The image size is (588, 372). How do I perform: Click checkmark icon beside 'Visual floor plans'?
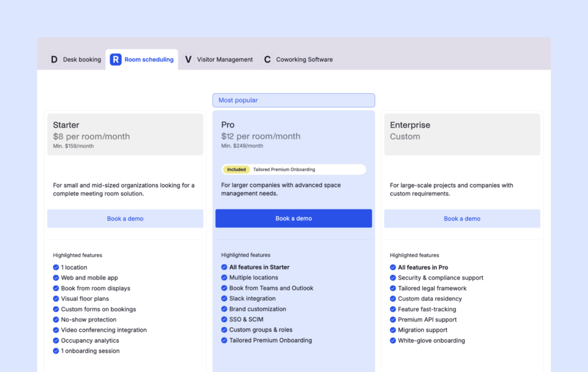tap(56, 298)
